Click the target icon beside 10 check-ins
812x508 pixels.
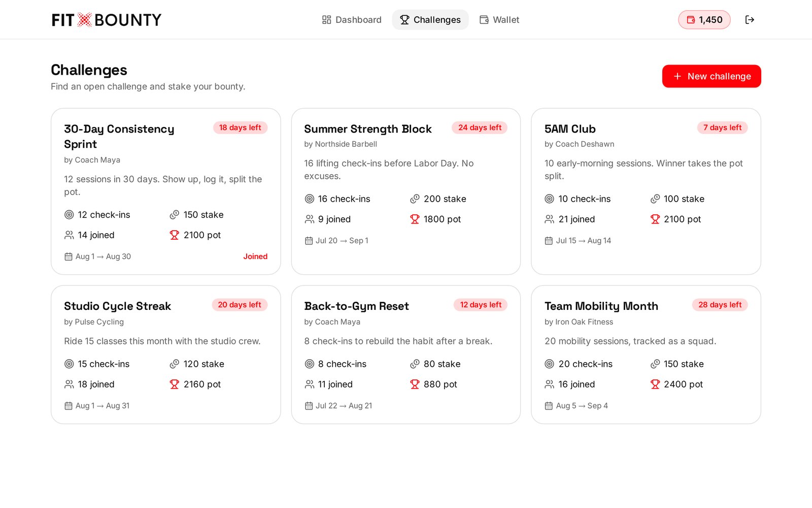pos(550,199)
